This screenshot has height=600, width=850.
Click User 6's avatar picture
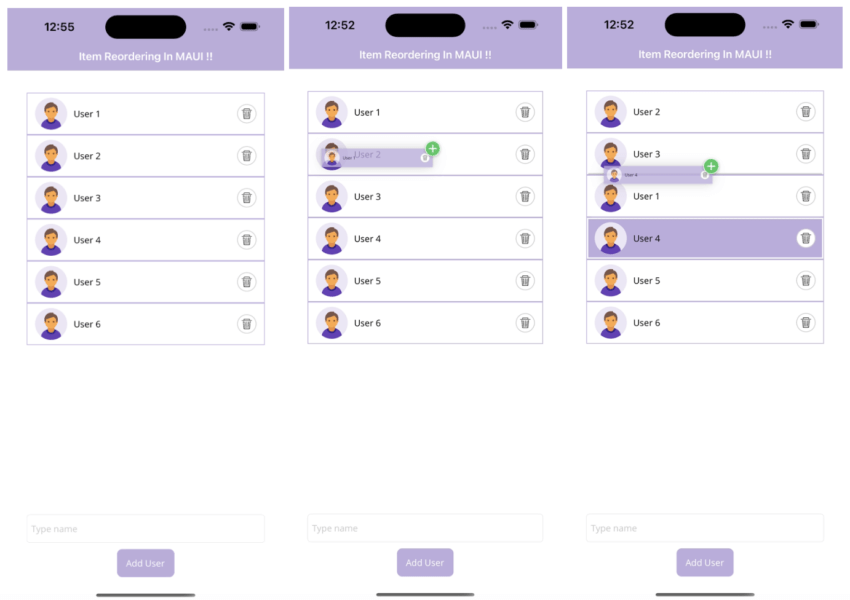click(x=50, y=323)
